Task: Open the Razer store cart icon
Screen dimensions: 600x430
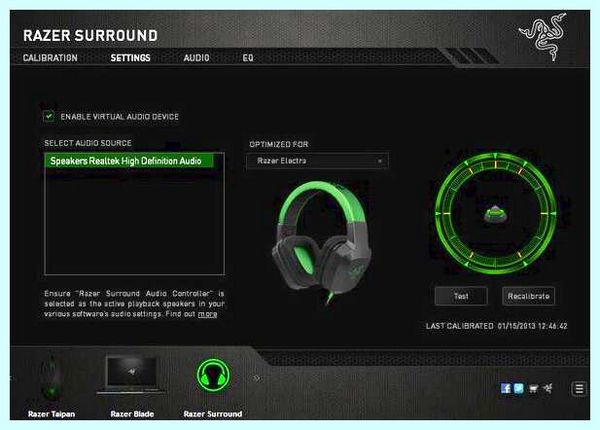Action: pos(533,389)
